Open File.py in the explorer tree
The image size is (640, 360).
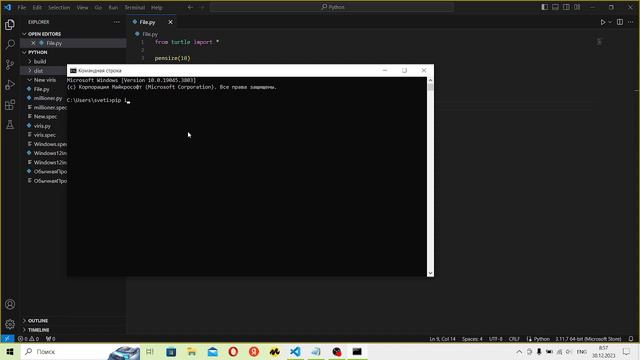click(x=41, y=89)
